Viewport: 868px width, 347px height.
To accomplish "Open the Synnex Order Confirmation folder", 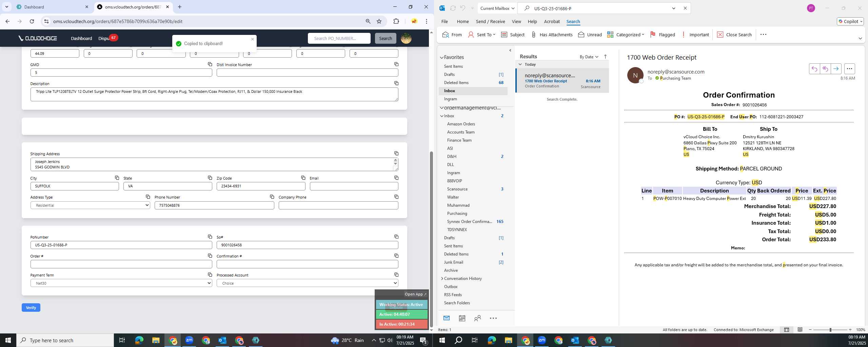I will click(469, 222).
